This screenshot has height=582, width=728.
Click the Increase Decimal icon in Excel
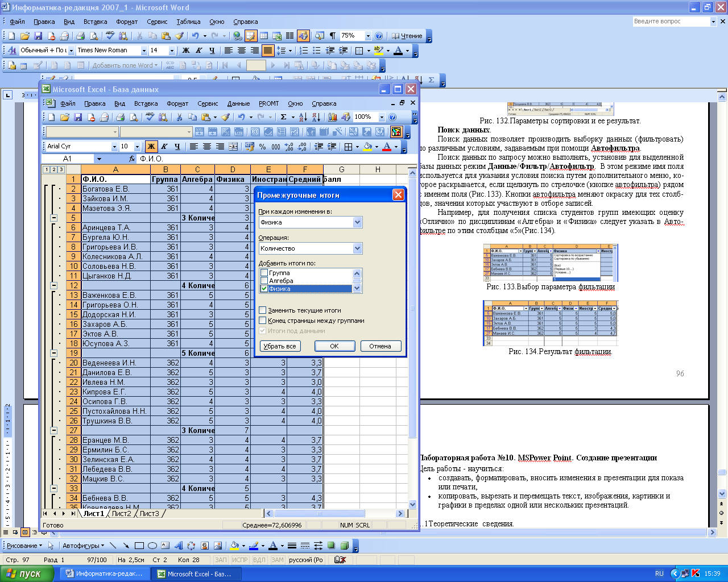[289, 147]
